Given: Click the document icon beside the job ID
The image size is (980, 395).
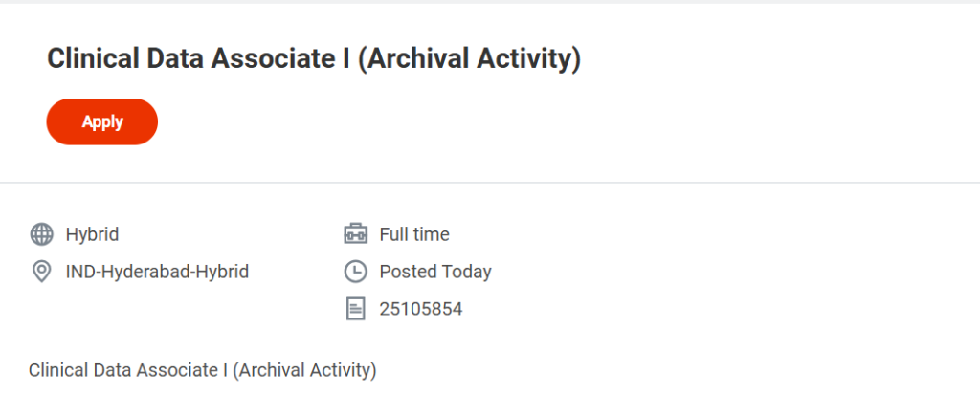Looking at the screenshot, I should 355,309.
